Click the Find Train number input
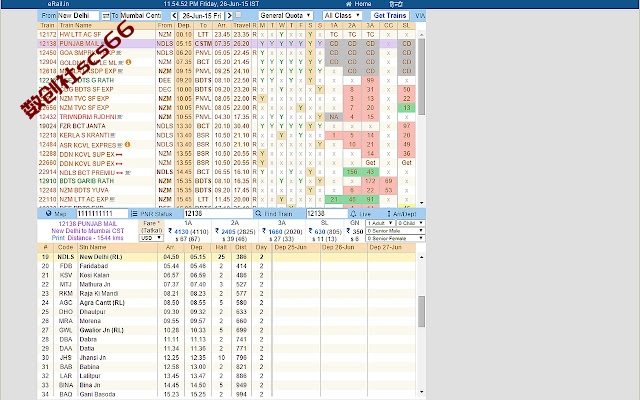This screenshot has width=640, height=400. click(x=327, y=213)
